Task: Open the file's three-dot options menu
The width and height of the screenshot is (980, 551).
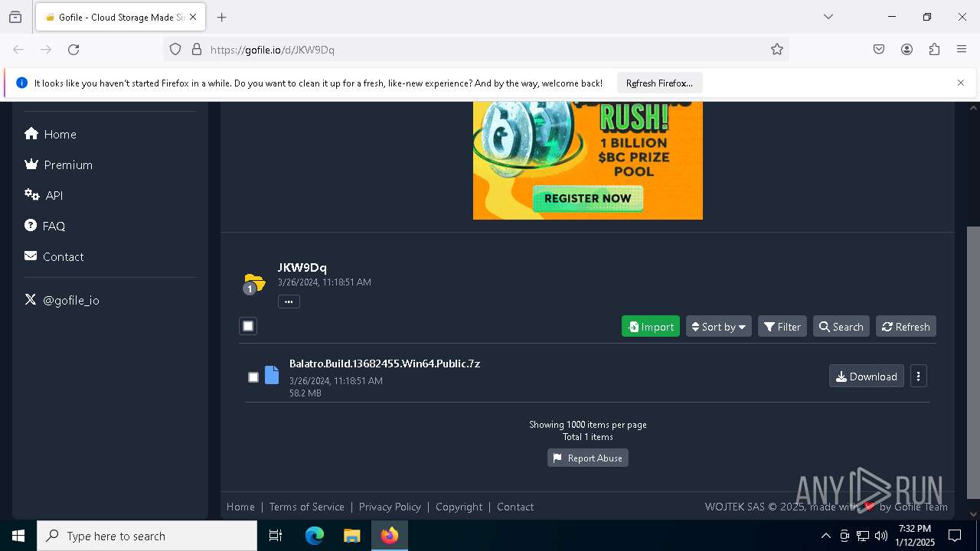Action: click(918, 376)
